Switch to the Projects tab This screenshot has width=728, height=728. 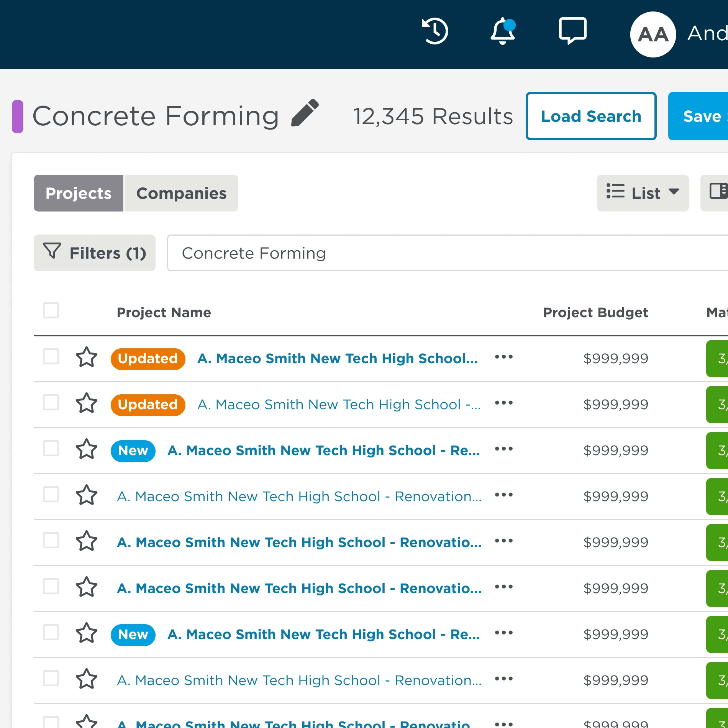point(79,193)
